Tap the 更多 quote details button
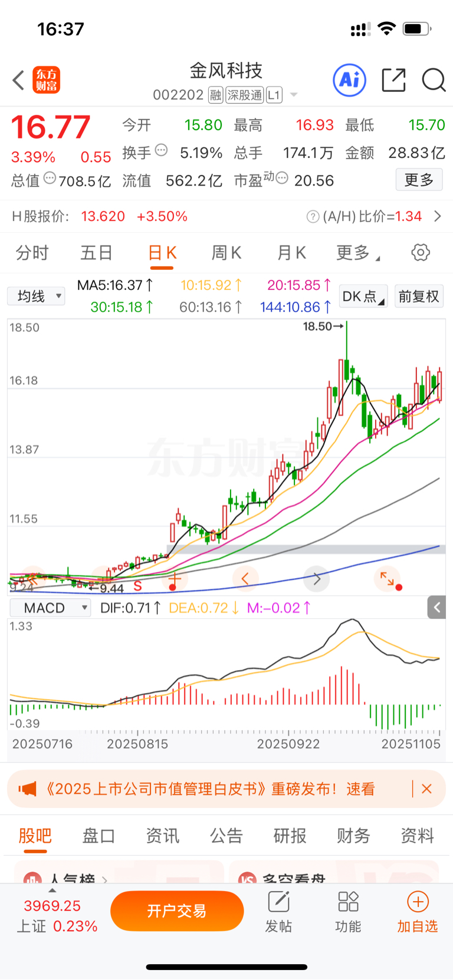 tap(419, 180)
